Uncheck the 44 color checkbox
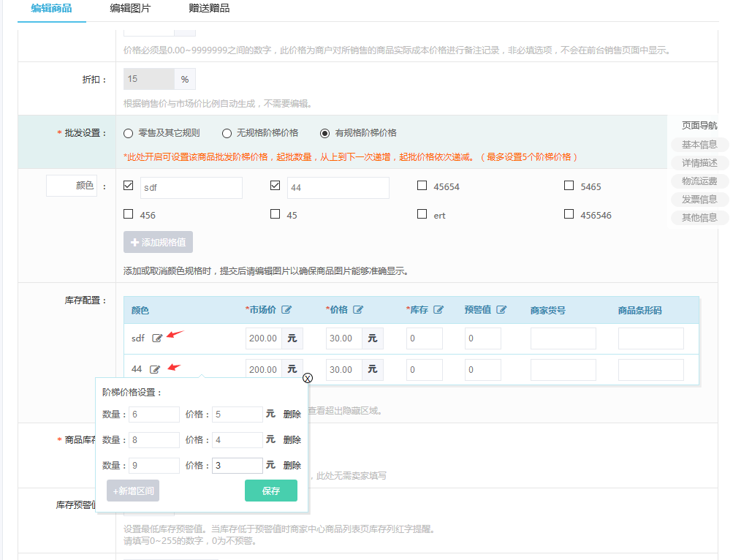 click(275, 186)
